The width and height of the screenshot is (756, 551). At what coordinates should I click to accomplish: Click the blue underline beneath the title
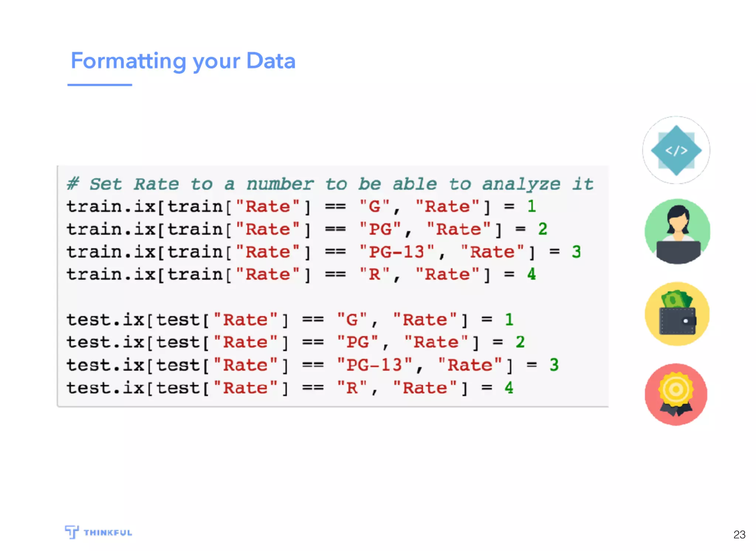click(x=100, y=85)
